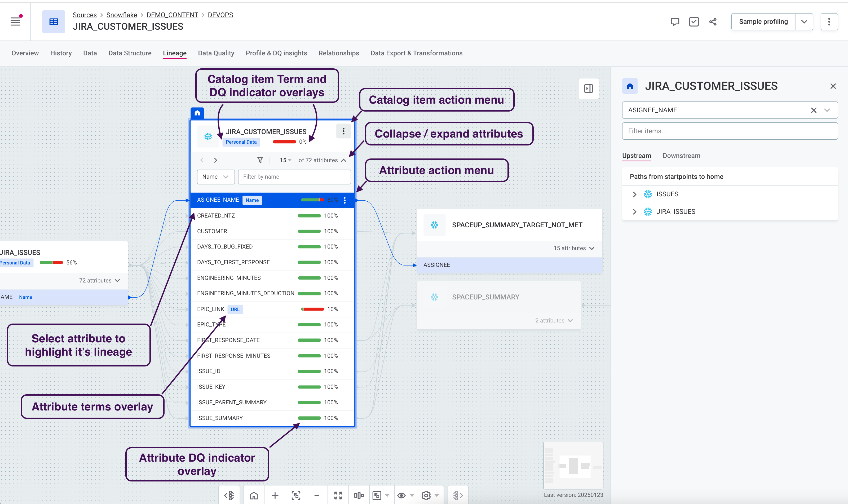Open the comments speech bubble icon
The height and width of the screenshot is (504, 848).
(x=675, y=22)
